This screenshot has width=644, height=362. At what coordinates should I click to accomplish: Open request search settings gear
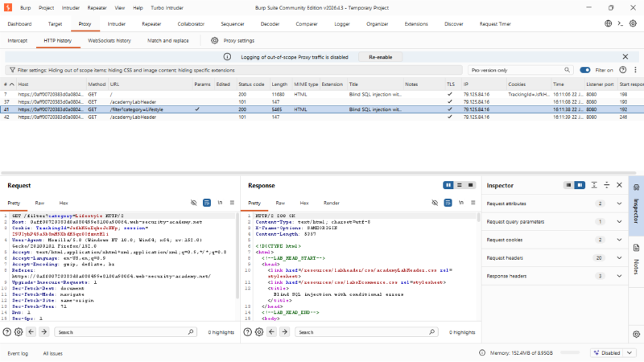[x=19, y=332]
